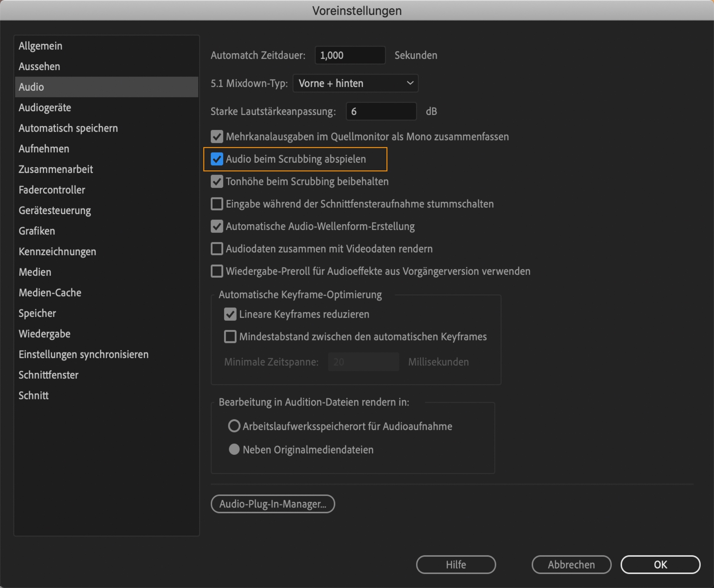Select Arbeitslaufwerksspeicherort für Audioaufnahme radio button
Screen dimensions: 714x588
tap(234, 426)
